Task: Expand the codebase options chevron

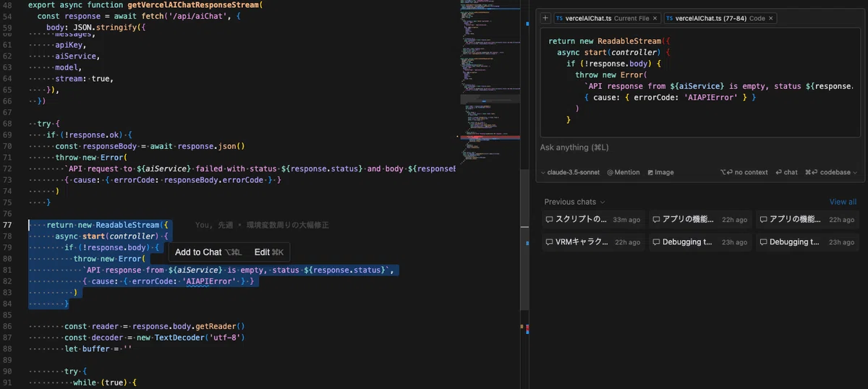Action: coord(854,172)
